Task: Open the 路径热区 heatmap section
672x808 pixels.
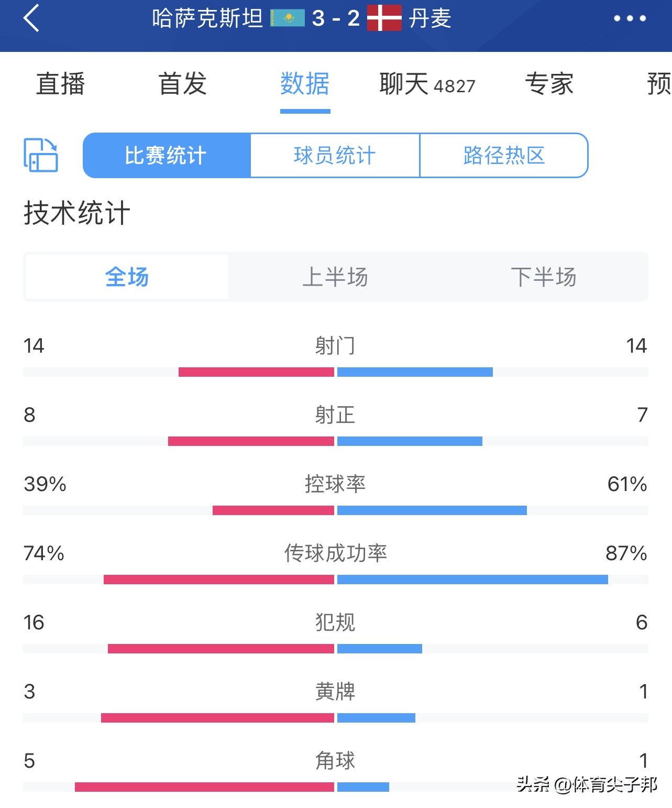Action: pos(503,155)
